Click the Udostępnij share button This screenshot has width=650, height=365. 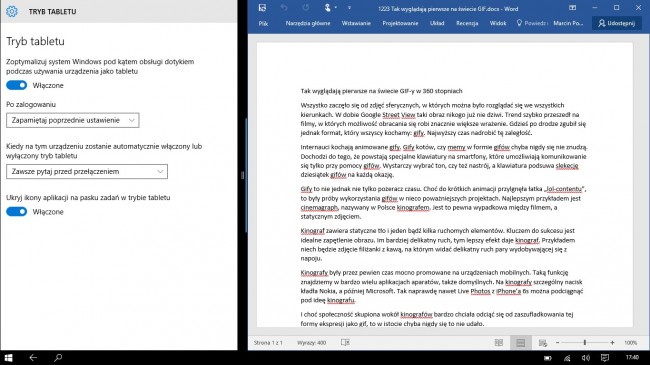[616, 23]
